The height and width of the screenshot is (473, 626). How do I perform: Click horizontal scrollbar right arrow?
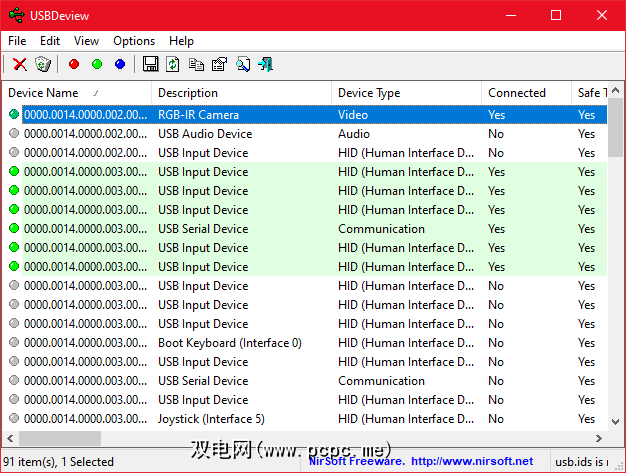(x=598, y=438)
